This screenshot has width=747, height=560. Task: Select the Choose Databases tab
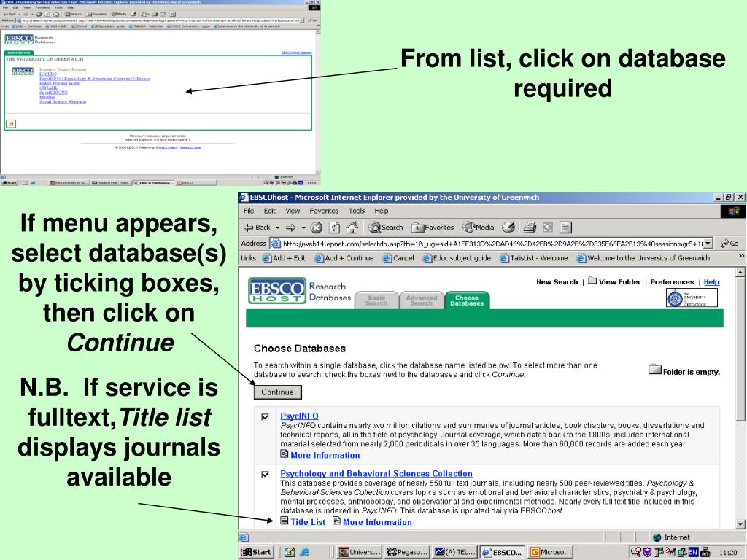(467, 300)
